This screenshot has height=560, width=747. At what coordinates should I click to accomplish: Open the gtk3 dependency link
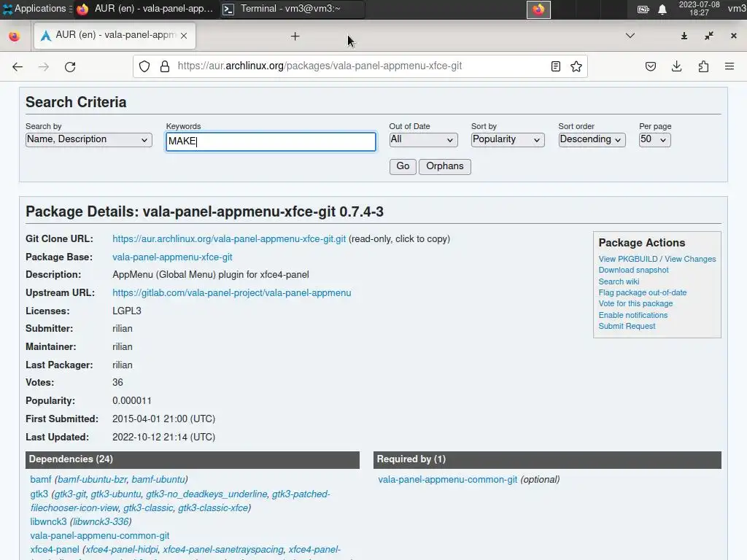[x=39, y=494]
